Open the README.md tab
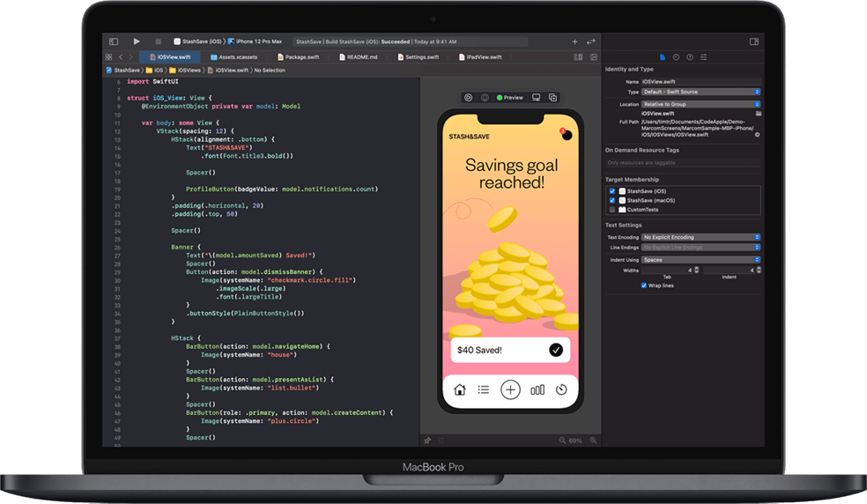This screenshot has height=504, width=867. 361,56
